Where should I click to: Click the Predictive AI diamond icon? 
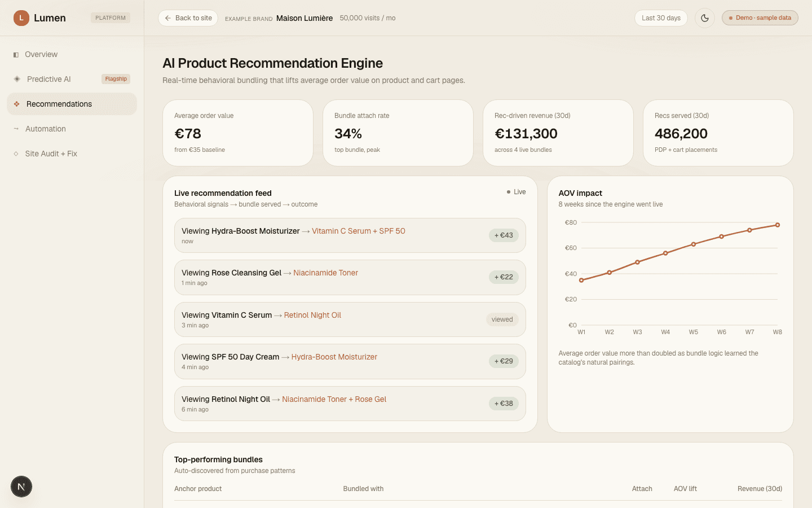[17, 79]
